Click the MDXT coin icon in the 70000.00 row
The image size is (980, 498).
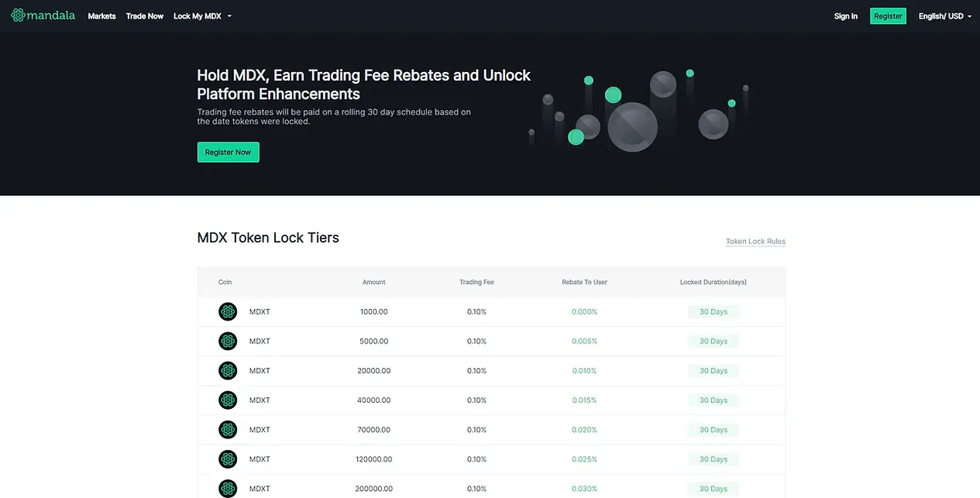(228, 429)
